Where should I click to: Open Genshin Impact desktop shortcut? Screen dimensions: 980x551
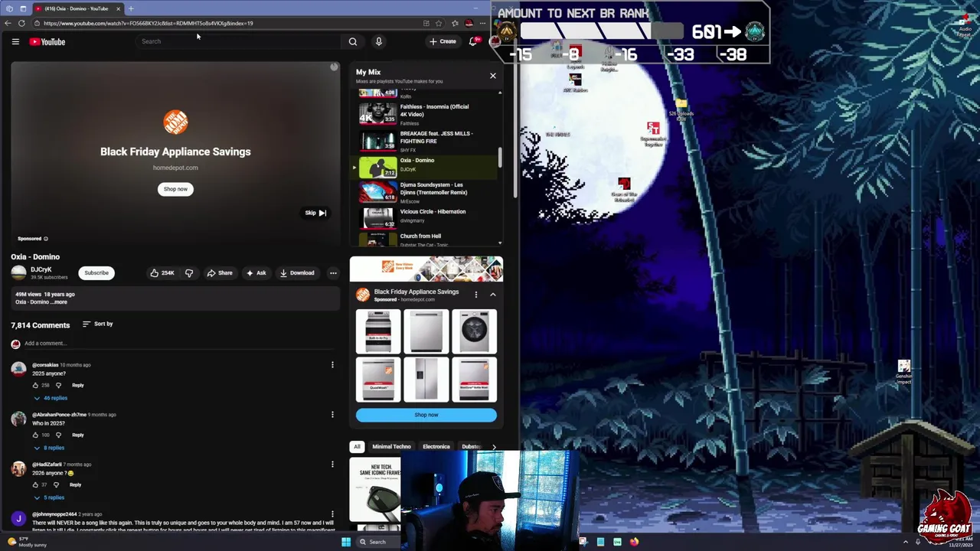click(904, 372)
